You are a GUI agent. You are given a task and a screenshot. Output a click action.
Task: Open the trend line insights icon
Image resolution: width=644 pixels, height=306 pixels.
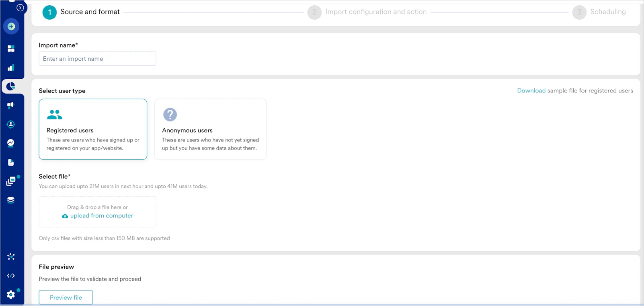11,143
